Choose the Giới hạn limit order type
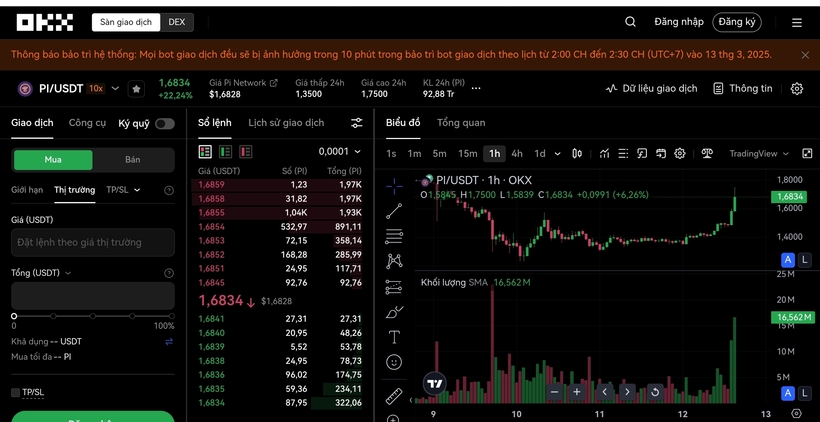This screenshot has width=820, height=422. pos(27,190)
